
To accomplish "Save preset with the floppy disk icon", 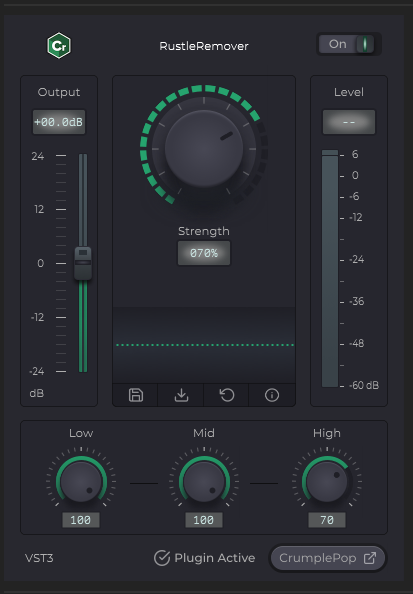I will [136, 395].
